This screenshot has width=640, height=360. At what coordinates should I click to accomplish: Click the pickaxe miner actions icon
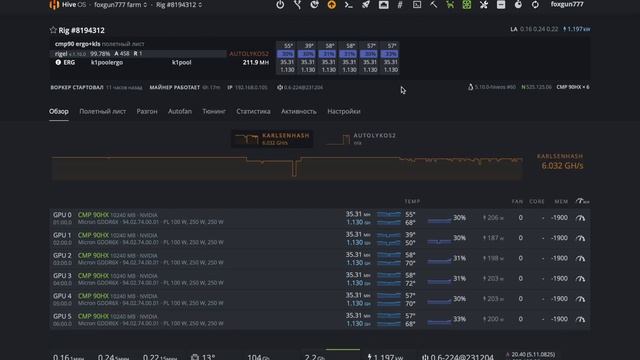tap(433, 4)
